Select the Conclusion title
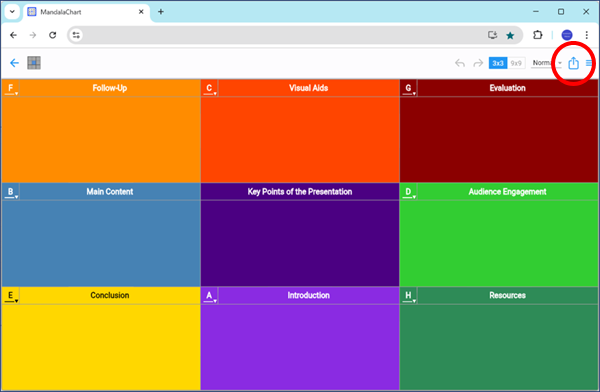Image resolution: width=600 pixels, height=392 pixels. 110,296
